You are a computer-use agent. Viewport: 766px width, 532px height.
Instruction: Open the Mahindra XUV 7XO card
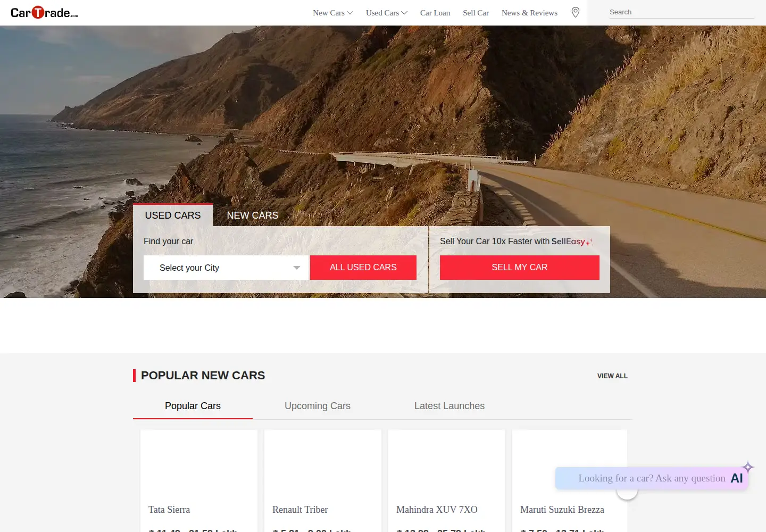[x=447, y=481]
